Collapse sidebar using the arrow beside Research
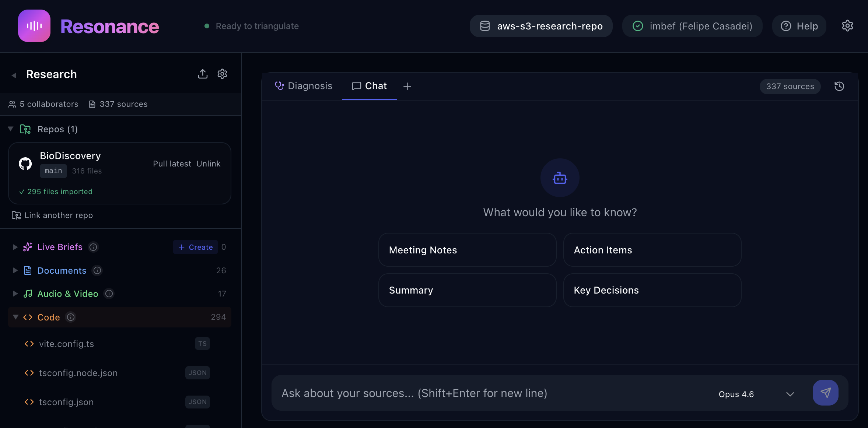The image size is (868, 428). (14, 75)
